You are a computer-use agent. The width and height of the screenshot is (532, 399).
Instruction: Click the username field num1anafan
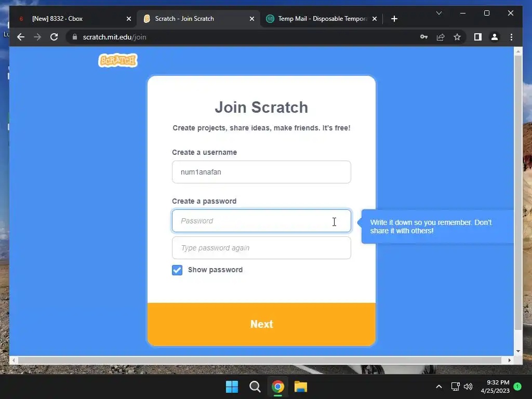click(x=261, y=172)
